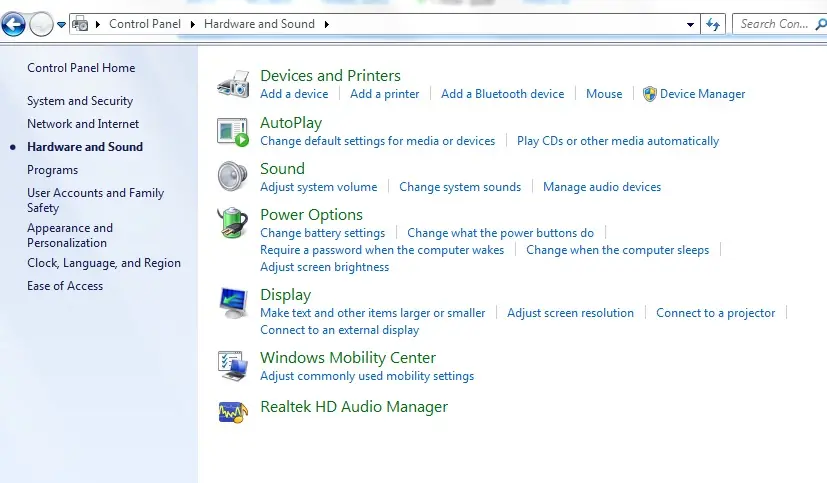This screenshot has height=483, width=827.
Task: Open the Programs category
Action: [52, 170]
